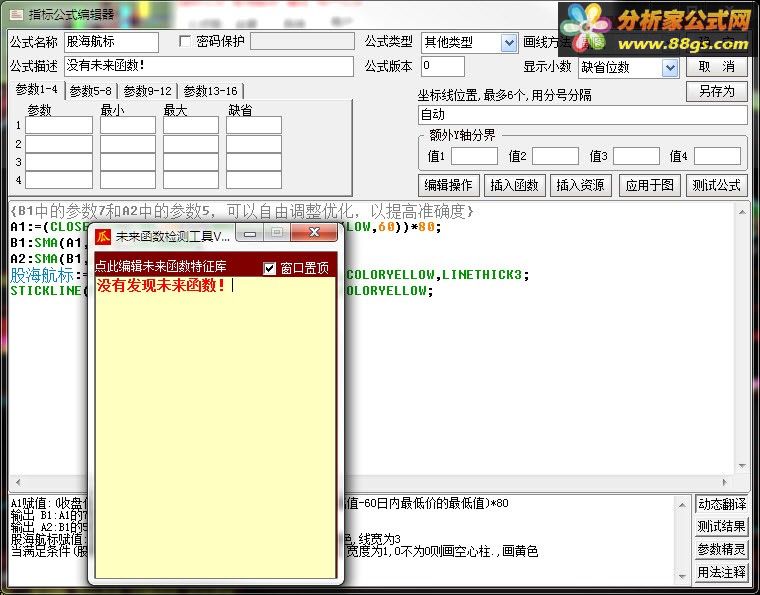Click the 值3 input field
The width and height of the screenshot is (760, 595).
click(x=636, y=156)
